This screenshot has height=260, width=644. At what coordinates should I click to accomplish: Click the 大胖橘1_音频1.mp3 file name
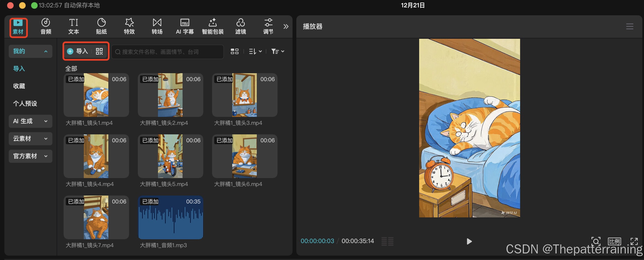pyautogui.click(x=163, y=245)
